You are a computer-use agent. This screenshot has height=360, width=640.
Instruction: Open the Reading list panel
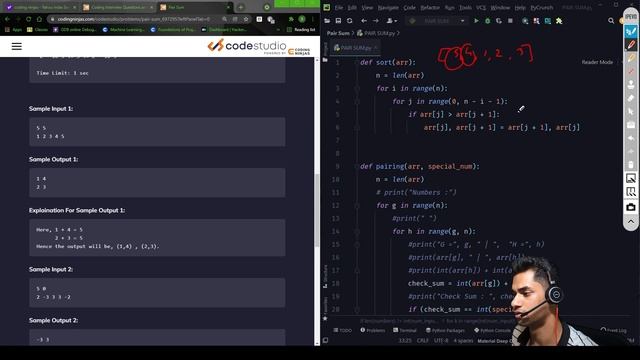[x=301, y=30]
